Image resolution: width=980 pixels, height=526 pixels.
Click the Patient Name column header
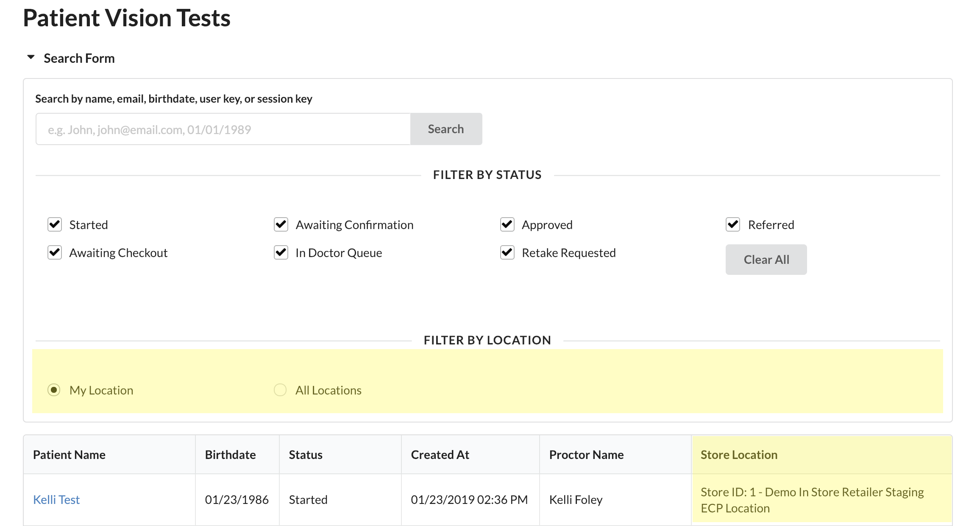coord(69,455)
